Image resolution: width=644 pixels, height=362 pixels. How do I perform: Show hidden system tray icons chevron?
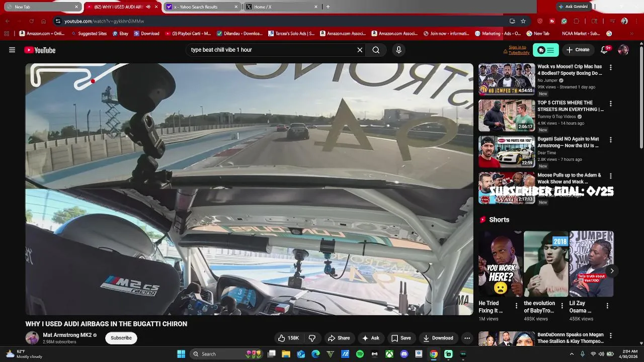[x=572, y=354]
